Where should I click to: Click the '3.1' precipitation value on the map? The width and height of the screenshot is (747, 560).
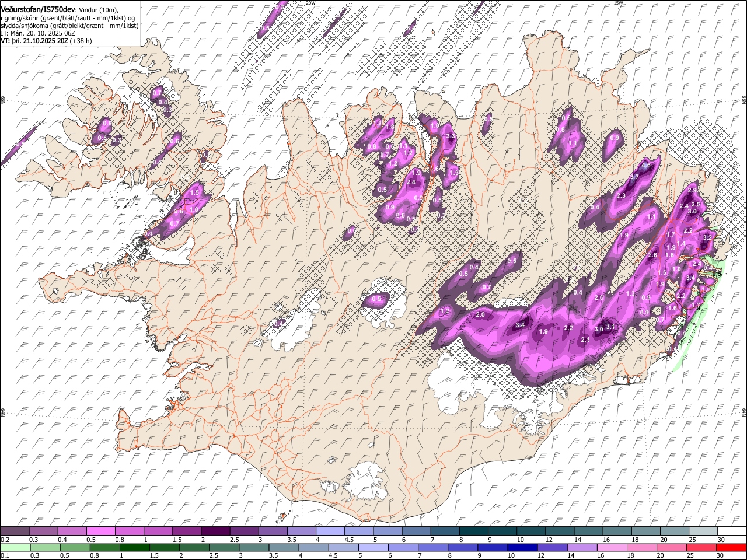pyautogui.click(x=610, y=327)
